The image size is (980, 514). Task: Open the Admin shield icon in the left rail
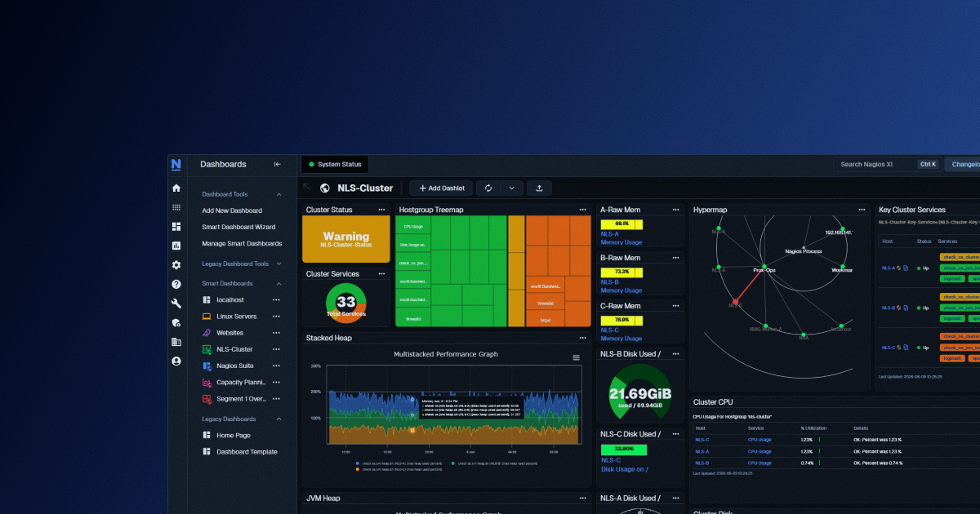176,322
